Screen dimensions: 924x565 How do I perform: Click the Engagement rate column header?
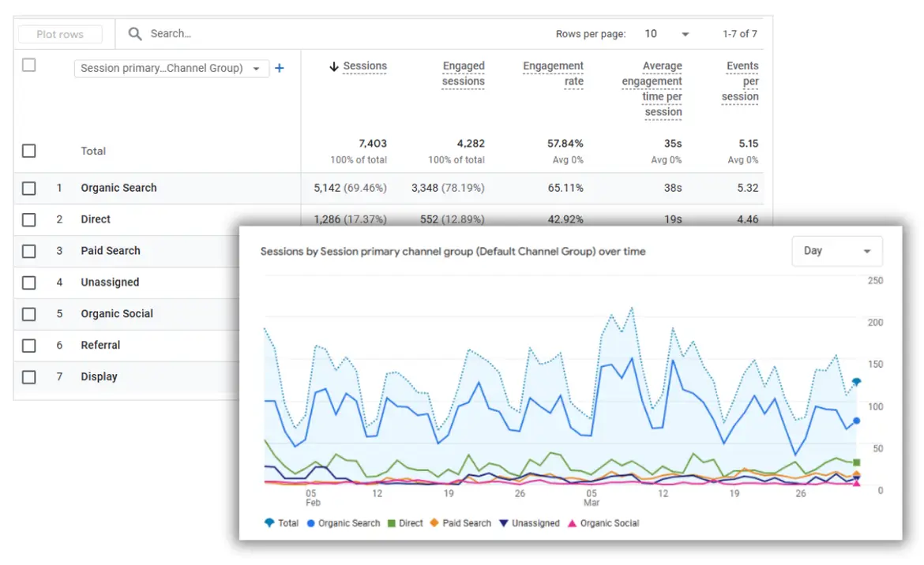coord(553,73)
